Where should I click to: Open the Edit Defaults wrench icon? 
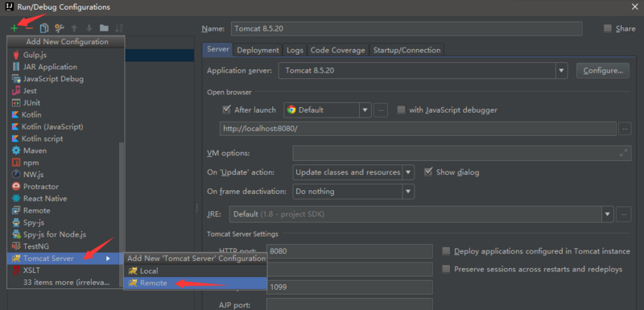click(59, 28)
